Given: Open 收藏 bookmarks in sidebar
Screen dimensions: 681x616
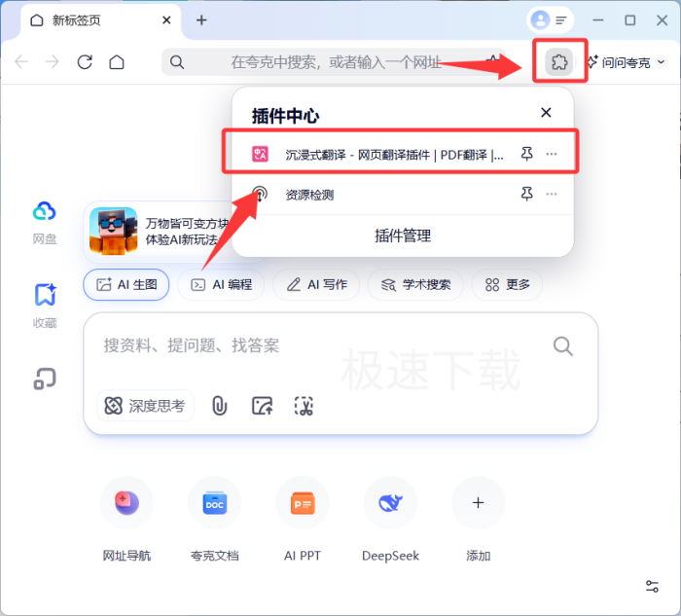Looking at the screenshot, I should coord(45,305).
